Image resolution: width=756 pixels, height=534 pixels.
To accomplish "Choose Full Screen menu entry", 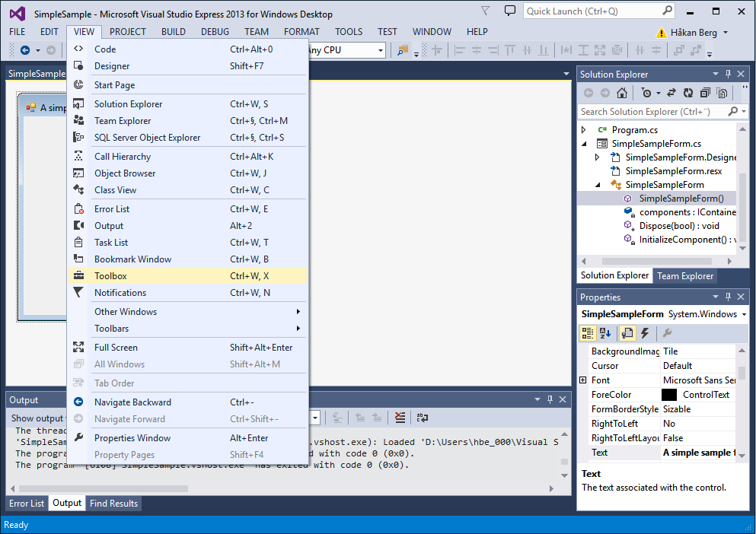I will 187,348.
